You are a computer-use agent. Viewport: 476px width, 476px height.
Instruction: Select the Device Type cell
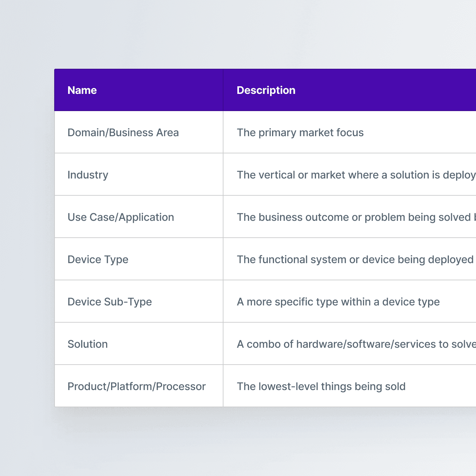tap(139, 259)
